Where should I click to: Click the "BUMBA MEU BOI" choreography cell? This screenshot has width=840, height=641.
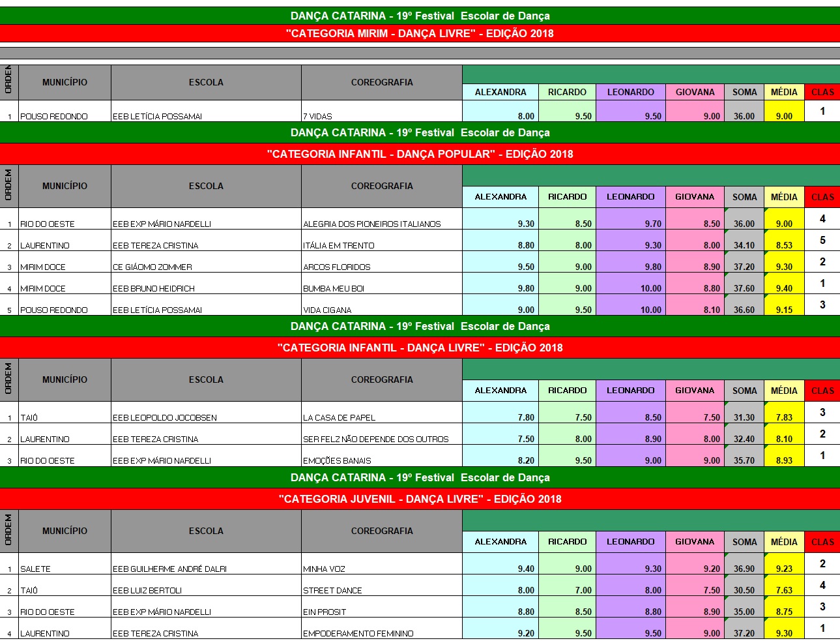381,284
